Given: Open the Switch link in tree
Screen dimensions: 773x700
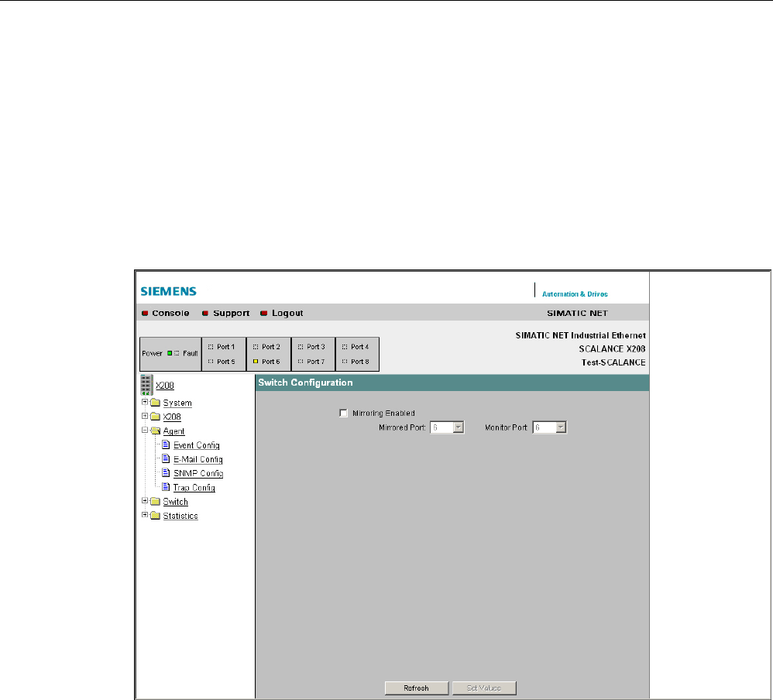Looking at the screenshot, I should point(176,502).
